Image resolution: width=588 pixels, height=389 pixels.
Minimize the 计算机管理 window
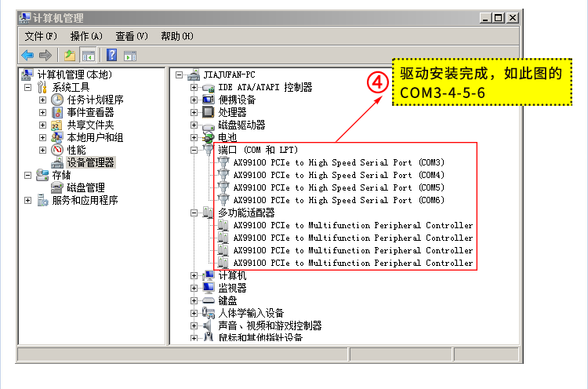click(x=485, y=17)
